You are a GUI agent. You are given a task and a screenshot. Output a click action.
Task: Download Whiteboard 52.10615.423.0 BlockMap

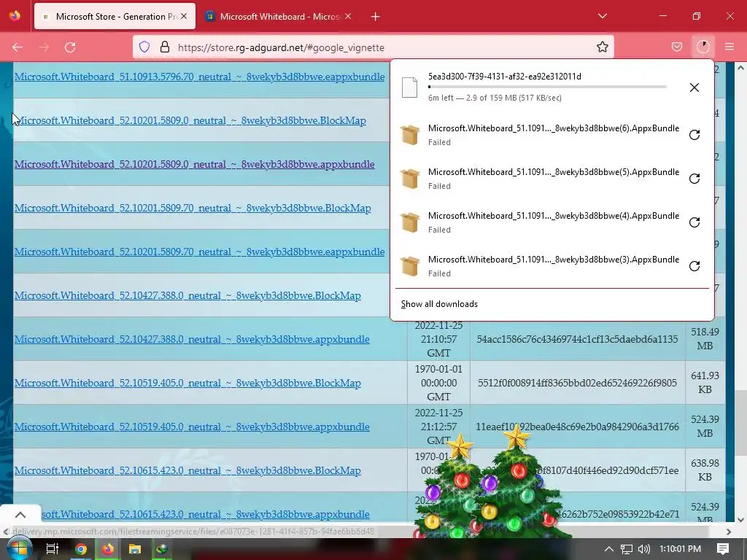point(187,471)
